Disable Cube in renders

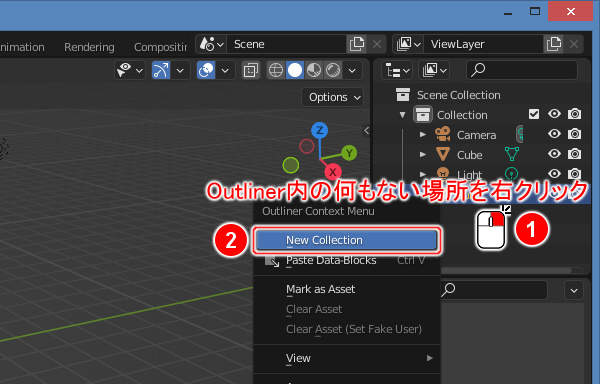pyautogui.click(x=574, y=154)
